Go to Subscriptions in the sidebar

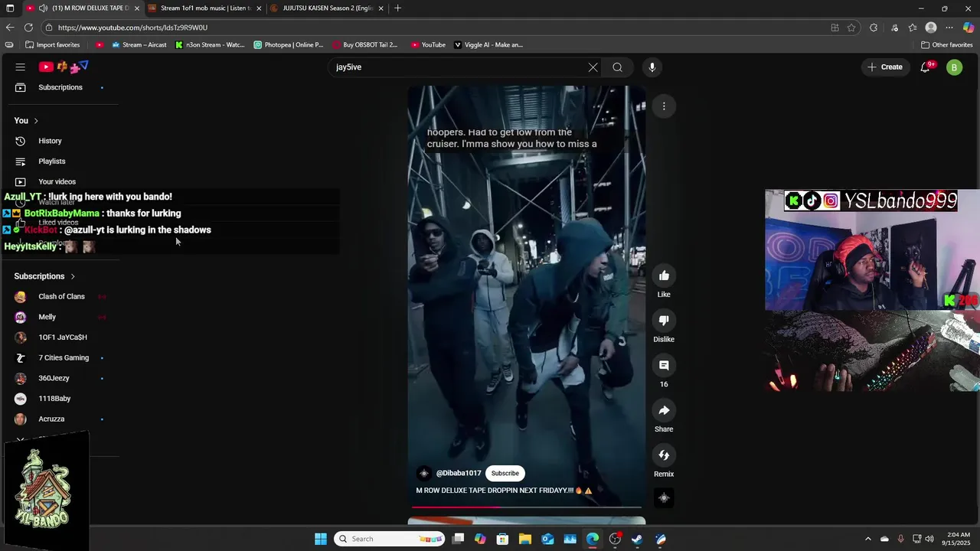[x=60, y=87]
